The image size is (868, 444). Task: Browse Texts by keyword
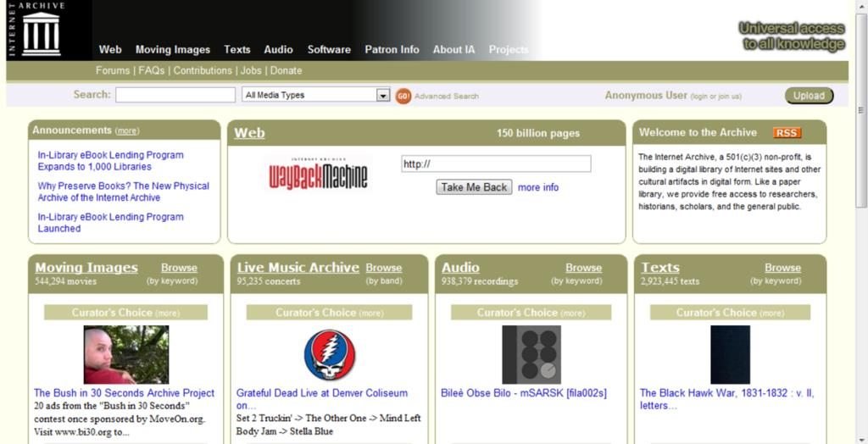782,268
